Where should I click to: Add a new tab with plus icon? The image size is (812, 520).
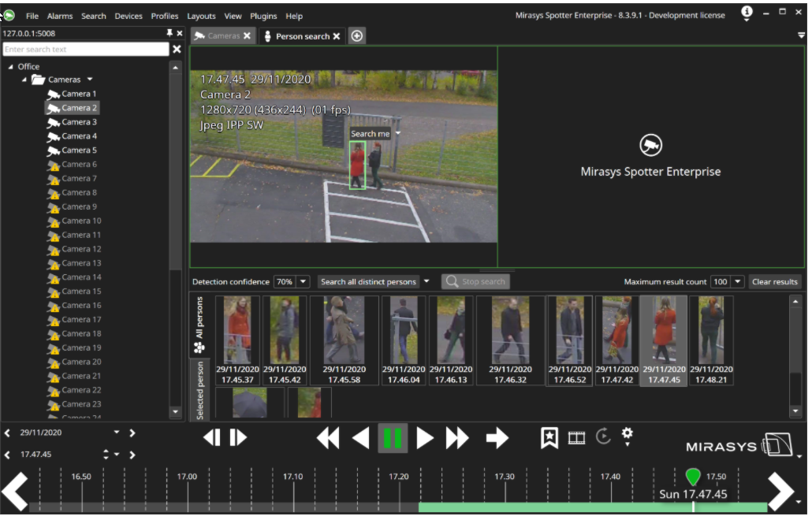[357, 36]
